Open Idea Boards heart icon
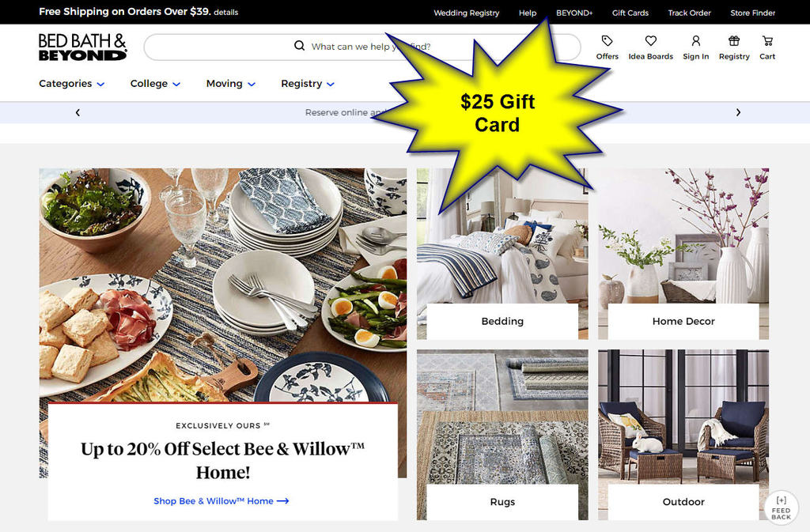 pyautogui.click(x=651, y=41)
